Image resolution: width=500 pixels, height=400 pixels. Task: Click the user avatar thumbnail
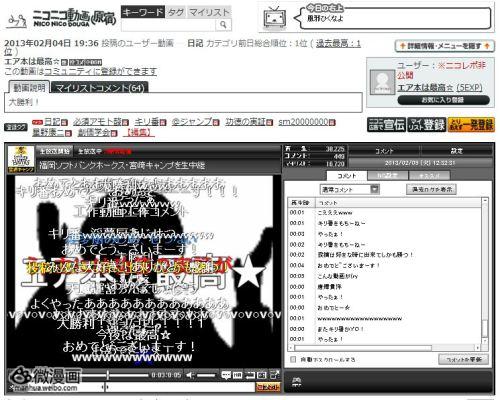pos(382,82)
